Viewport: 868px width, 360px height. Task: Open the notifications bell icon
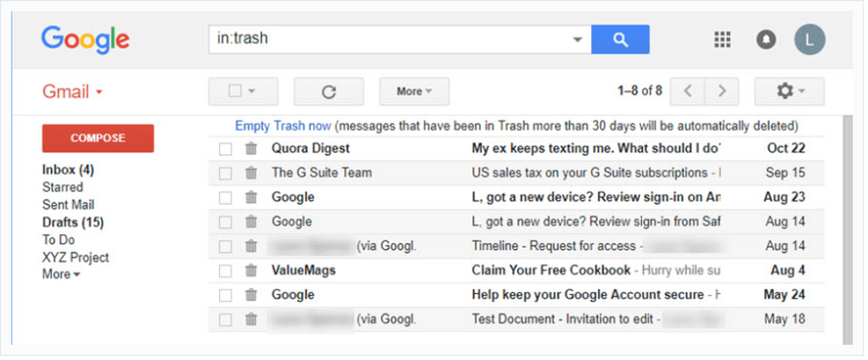pos(767,39)
